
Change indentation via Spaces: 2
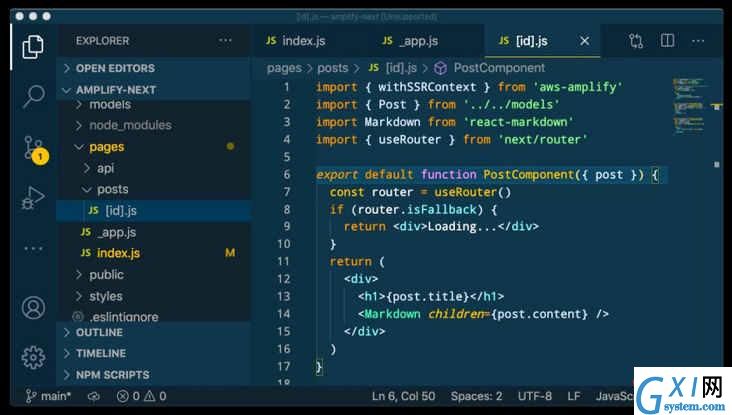click(476, 396)
